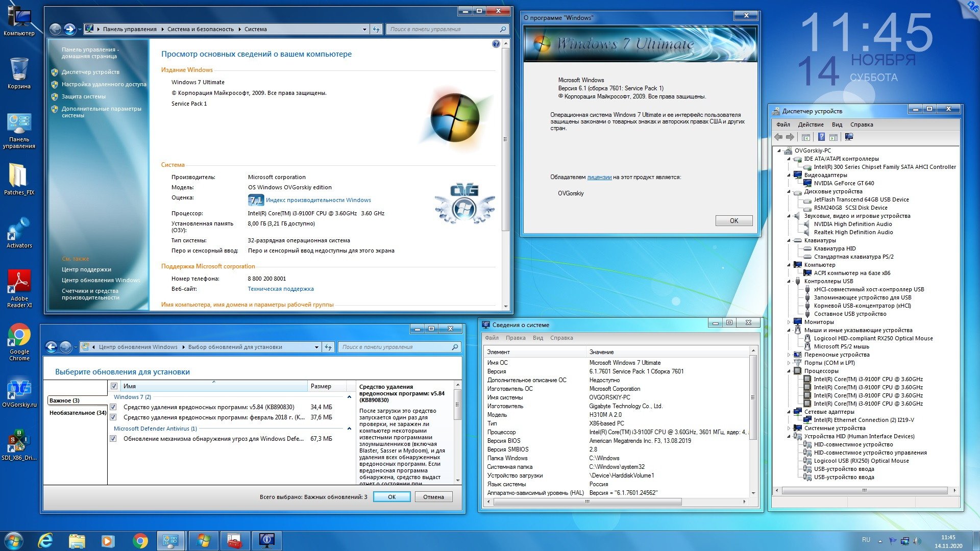
Task: Open Индекс производительности Windows link
Action: point(318,200)
